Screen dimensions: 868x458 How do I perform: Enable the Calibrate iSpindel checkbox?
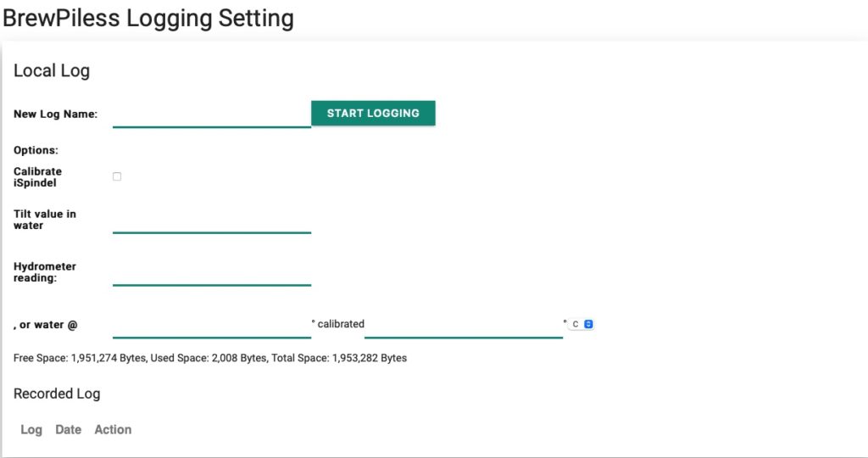[117, 176]
